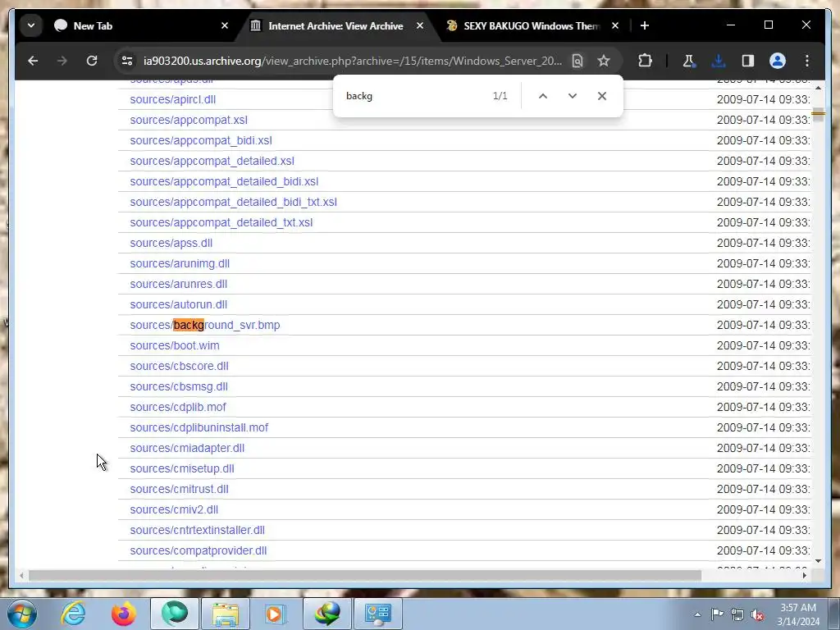The width and height of the screenshot is (840, 630).
Task: Open sources/boot.wim link
Action: click(x=175, y=345)
